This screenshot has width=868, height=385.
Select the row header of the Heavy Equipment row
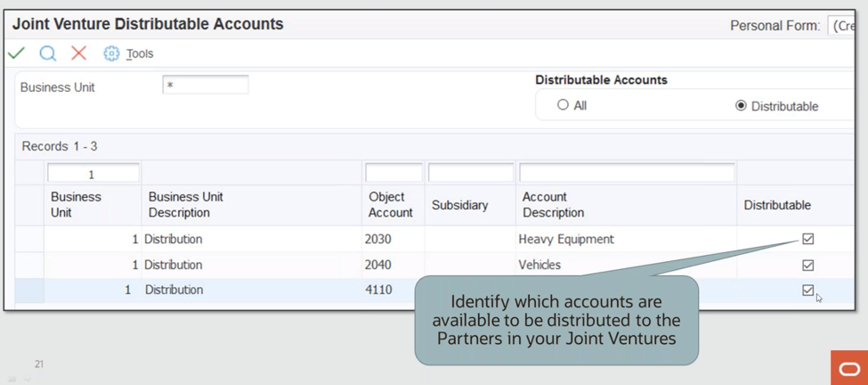(29, 240)
